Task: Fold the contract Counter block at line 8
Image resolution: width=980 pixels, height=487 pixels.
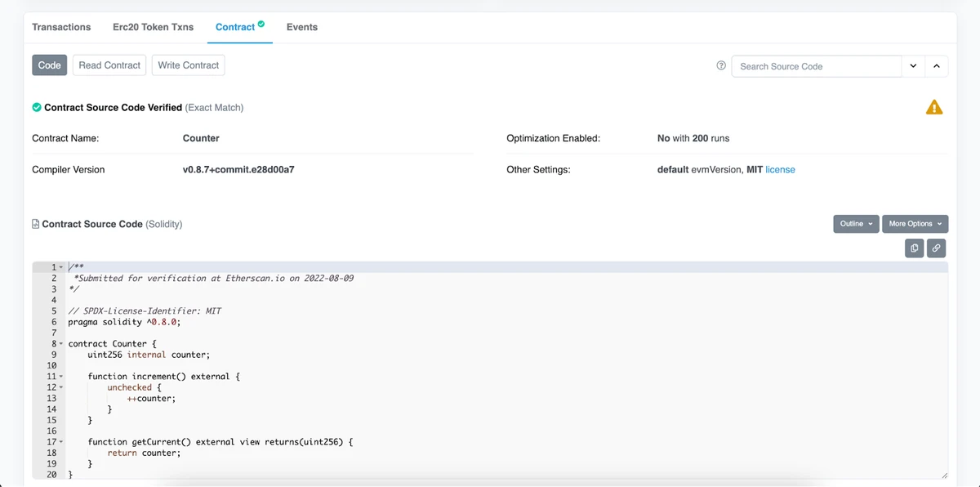Action: coord(61,344)
